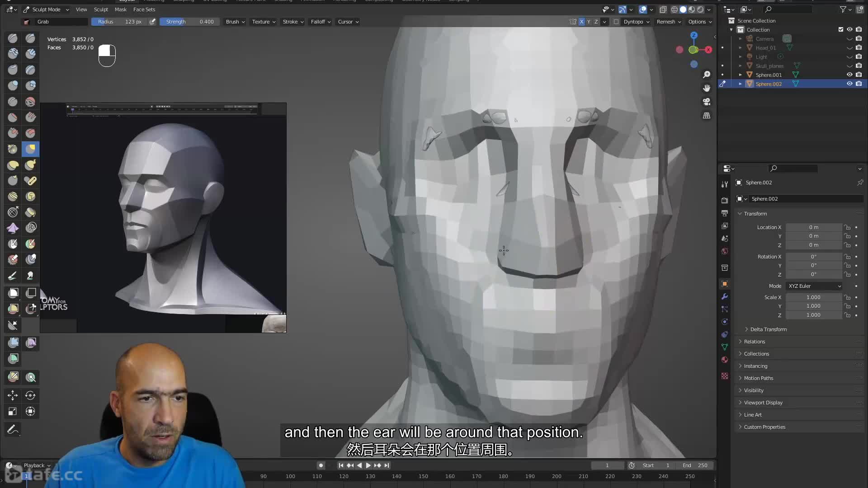Select the Scale transform tool
868x488 pixels.
[x=13, y=411]
